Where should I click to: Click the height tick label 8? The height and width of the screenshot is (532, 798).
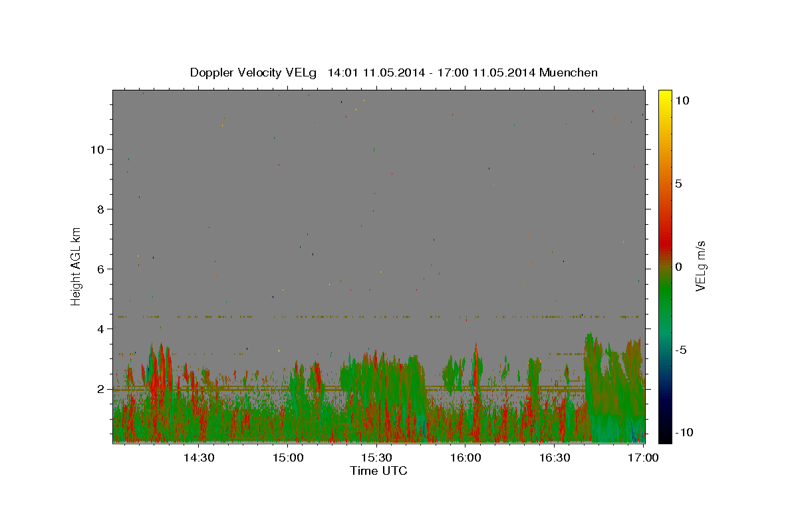[101, 209]
